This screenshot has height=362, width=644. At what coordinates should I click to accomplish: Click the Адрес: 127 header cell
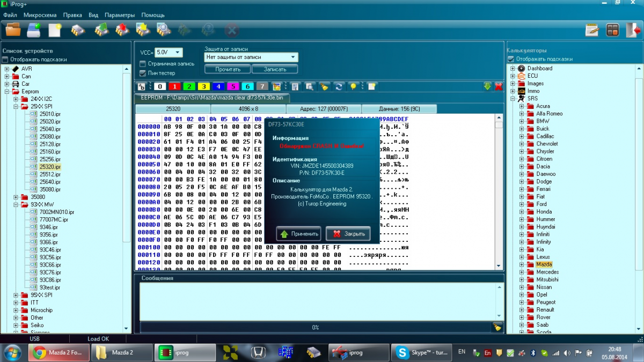pyautogui.click(x=324, y=109)
